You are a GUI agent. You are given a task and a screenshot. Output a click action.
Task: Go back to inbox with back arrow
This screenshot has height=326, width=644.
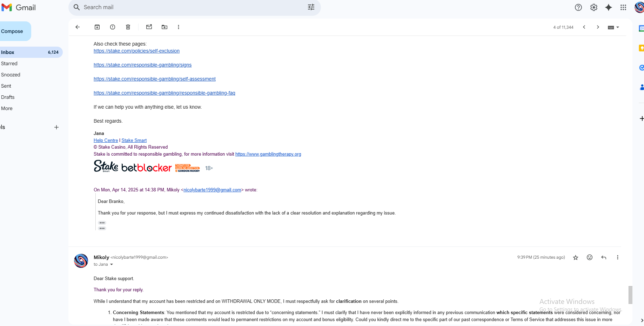(x=78, y=27)
